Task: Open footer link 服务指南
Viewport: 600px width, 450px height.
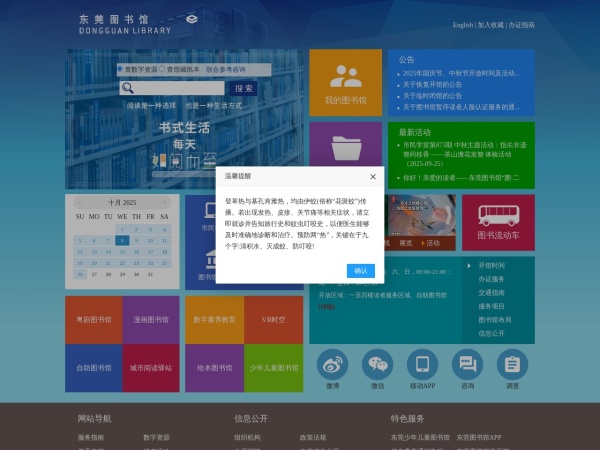Action: click(91, 437)
